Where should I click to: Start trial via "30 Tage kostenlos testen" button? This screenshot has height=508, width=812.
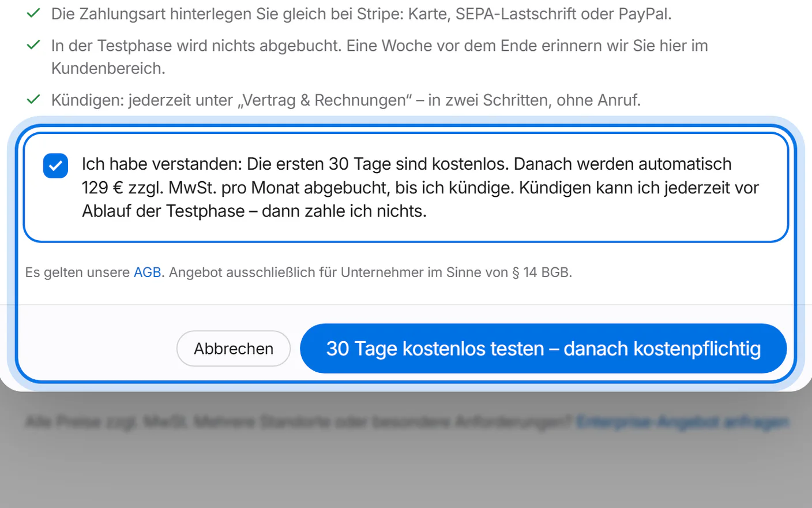pos(543,349)
